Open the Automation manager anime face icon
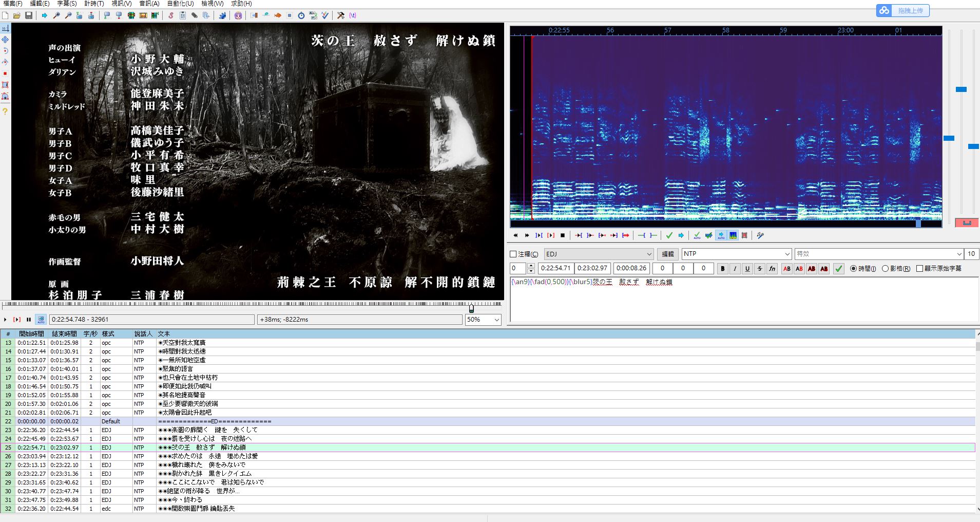This screenshot has width=980, height=522. click(238, 15)
